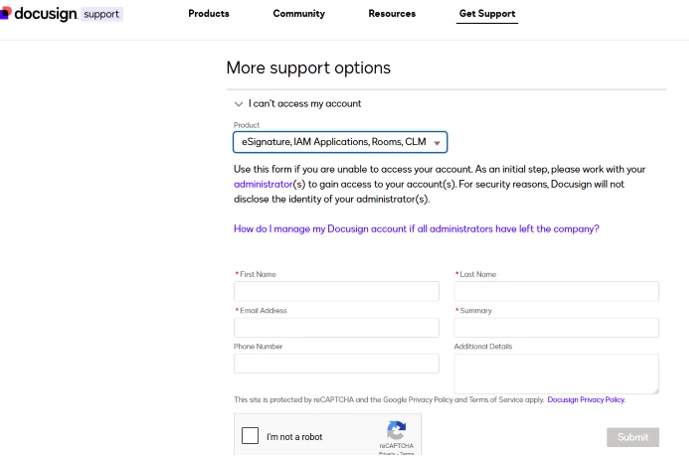
Task: Click the Docusign logo
Action: [39, 14]
